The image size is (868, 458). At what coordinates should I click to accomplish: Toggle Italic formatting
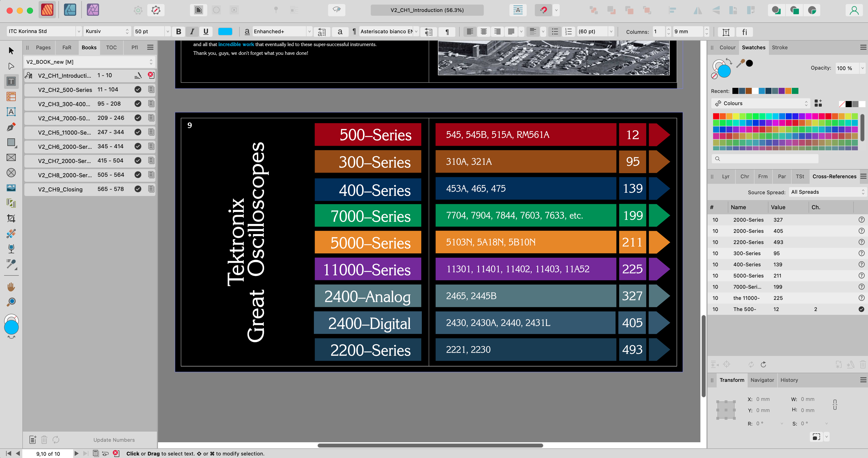point(192,32)
